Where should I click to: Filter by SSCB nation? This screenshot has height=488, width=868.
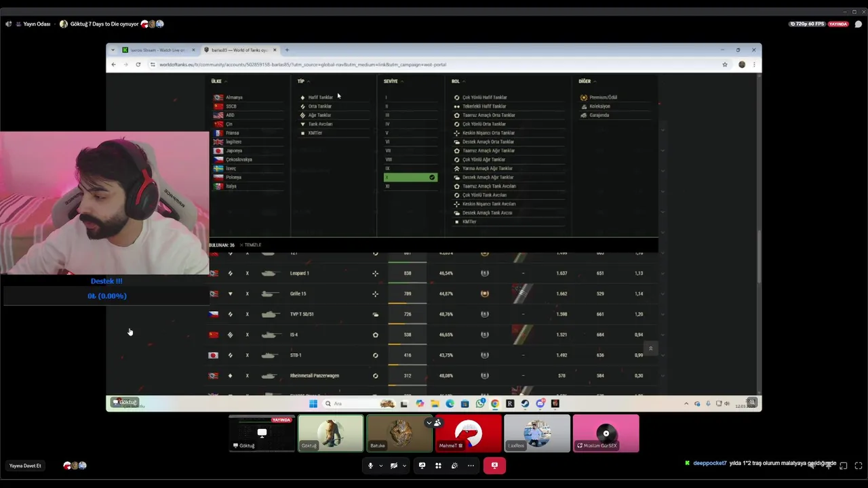pos(248,106)
